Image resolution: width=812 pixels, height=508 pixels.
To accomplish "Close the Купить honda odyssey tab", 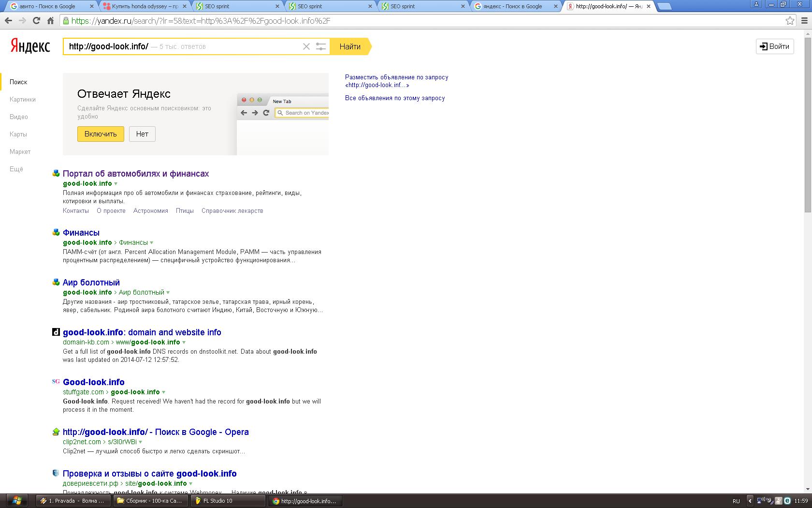I will (185, 6).
